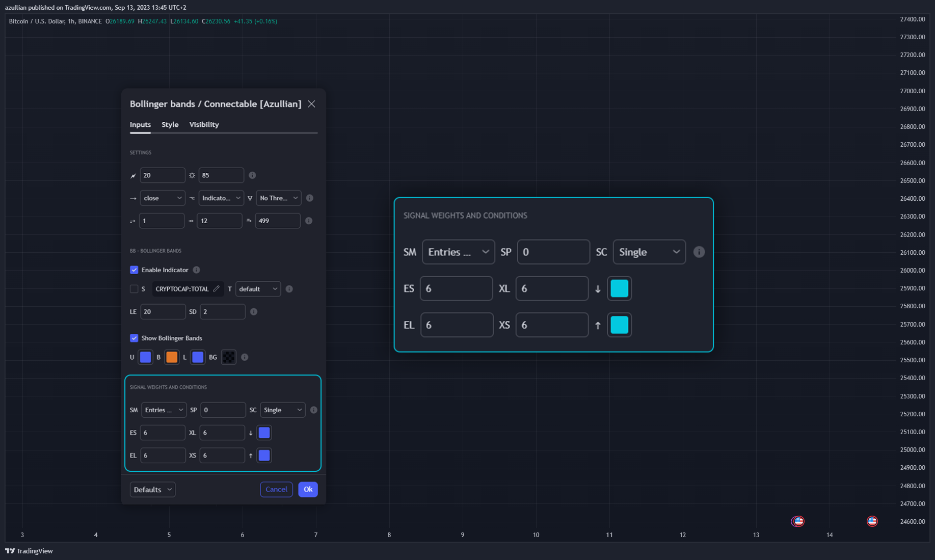Click info icon beside default dropdown
Image resolution: width=935 pixels, height=560 pixels.
(x=289, y=289)
